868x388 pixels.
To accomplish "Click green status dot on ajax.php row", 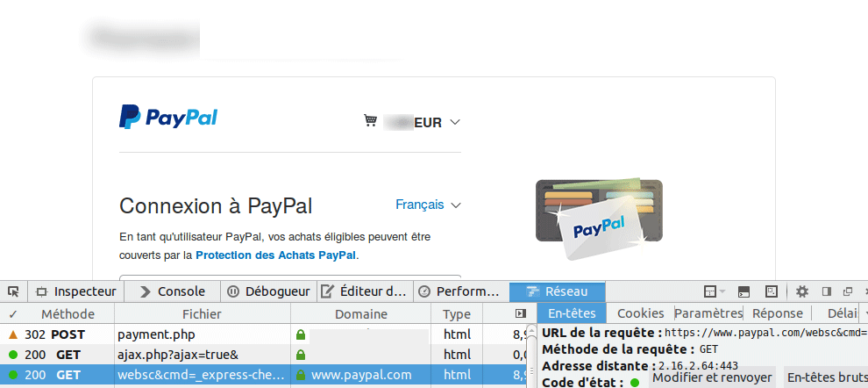I will coord(13,354).
